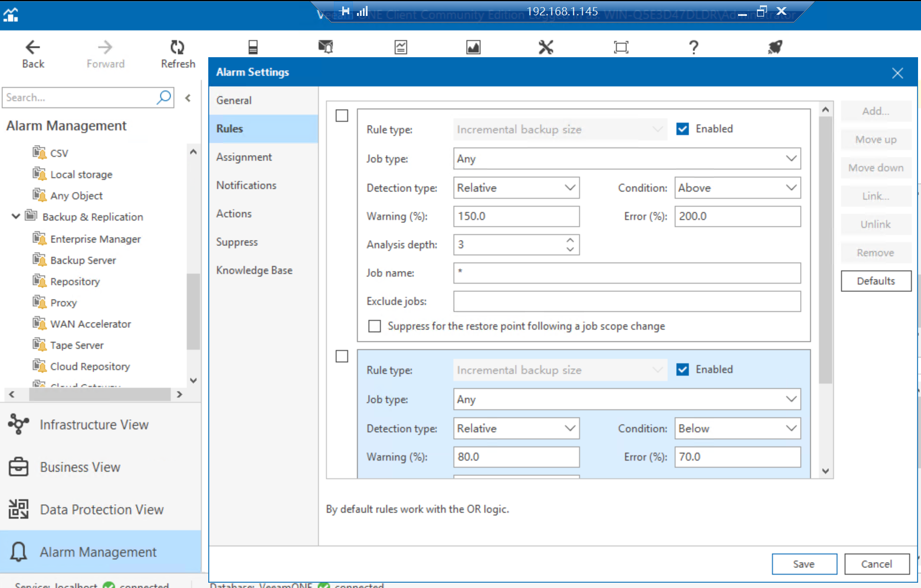Click the Local storage alarm icon
Image resolution: width=921 pixels, height=588 pixels.
pos(40,173)
